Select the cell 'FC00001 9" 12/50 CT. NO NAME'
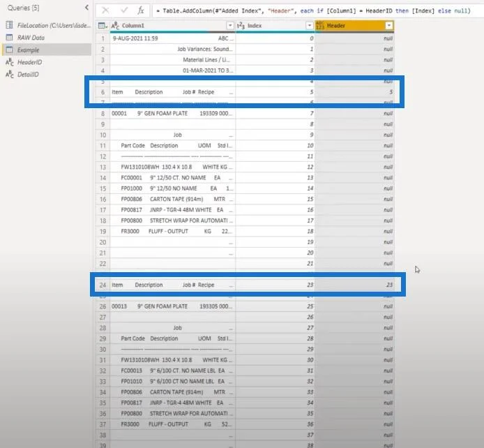Image resolution: width=484 pixels, height=448 pixels. [173, 177]
